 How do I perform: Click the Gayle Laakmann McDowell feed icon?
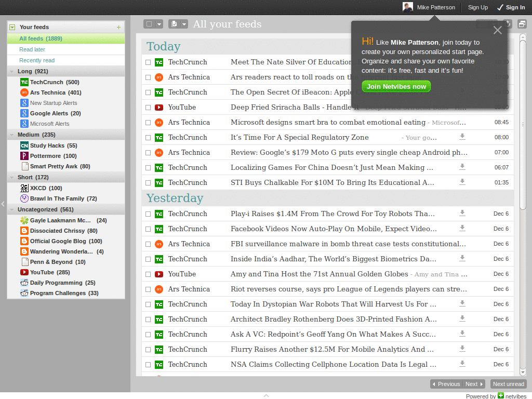point(24,220)
